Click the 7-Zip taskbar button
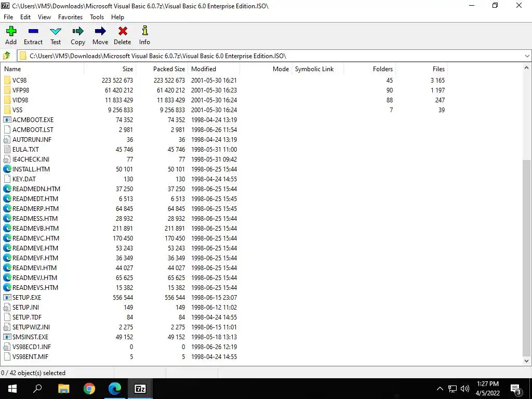 (x=140, y=389)
